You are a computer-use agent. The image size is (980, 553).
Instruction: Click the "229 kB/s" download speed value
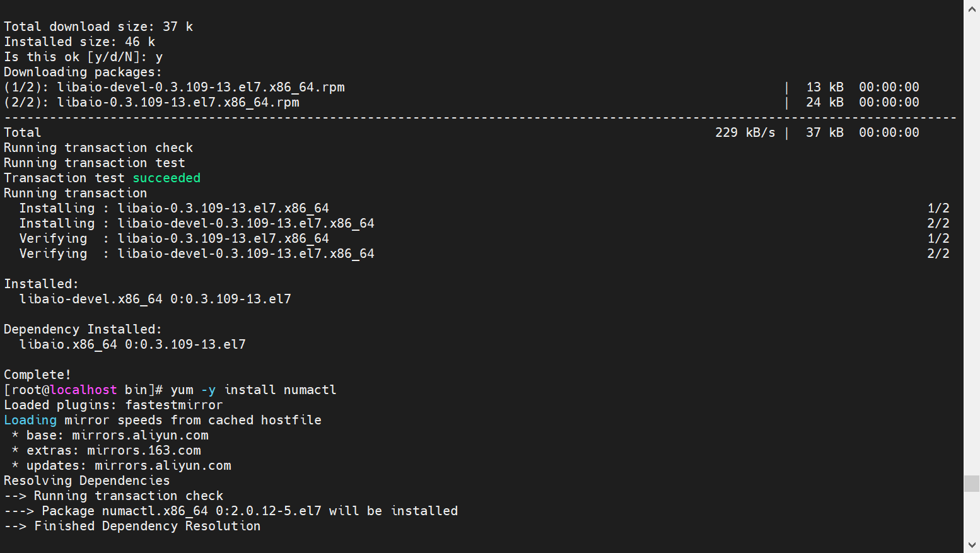point(745,132)
